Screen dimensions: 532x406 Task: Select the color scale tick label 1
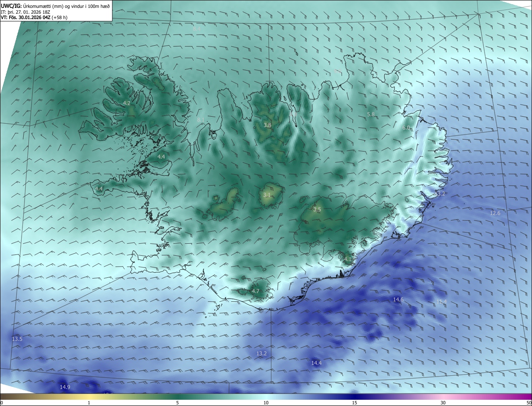tap(89, 403)
